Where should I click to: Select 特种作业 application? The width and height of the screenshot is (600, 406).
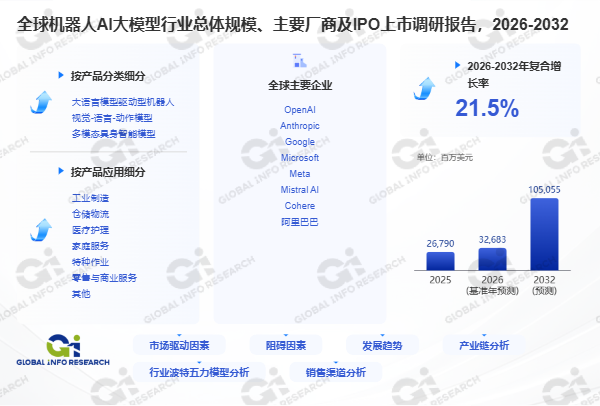[90, 262]
